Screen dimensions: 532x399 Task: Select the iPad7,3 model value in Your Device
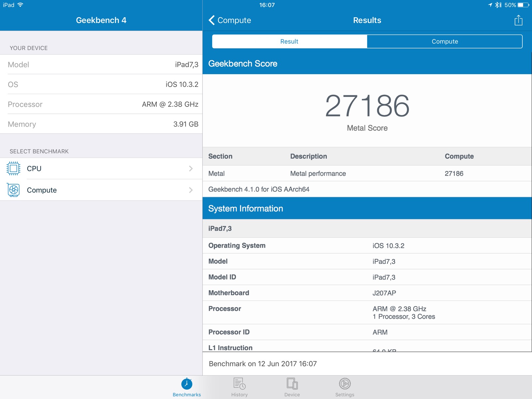point(187,65)
